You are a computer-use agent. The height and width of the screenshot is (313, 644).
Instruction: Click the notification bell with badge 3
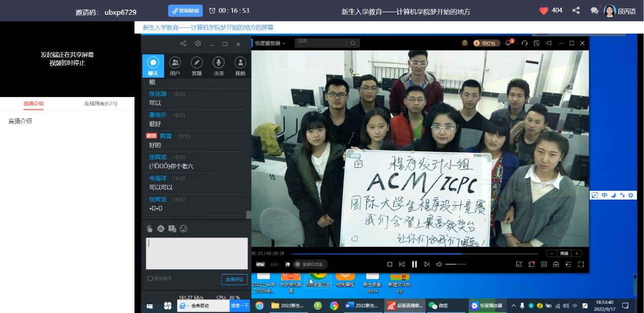[509, 43]
